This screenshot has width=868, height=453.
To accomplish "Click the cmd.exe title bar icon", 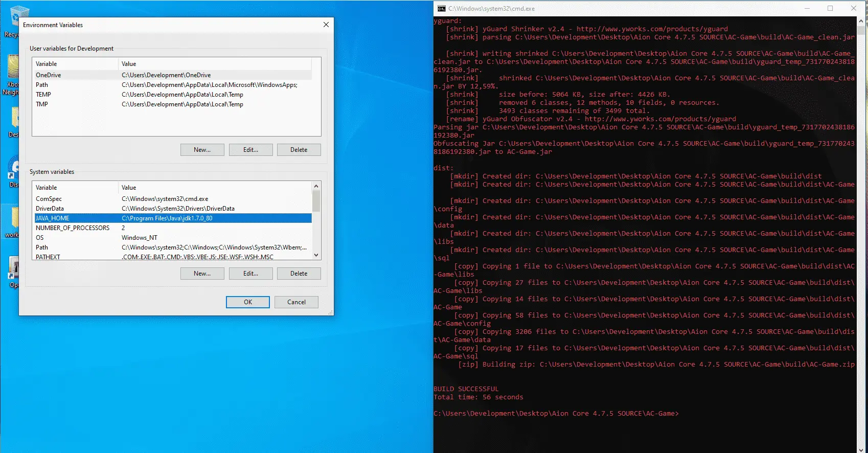I will click(x=442, y=8).
